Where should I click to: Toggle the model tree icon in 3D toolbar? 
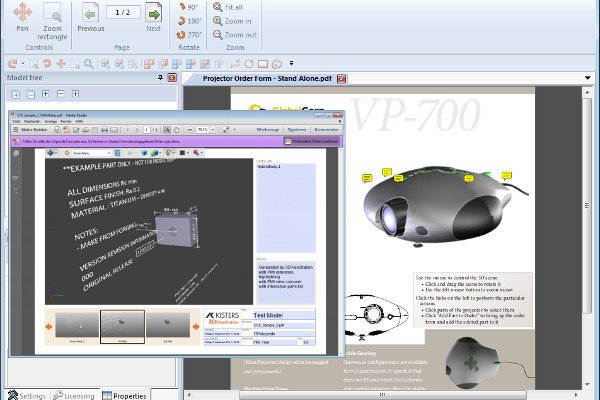[117, 153]
